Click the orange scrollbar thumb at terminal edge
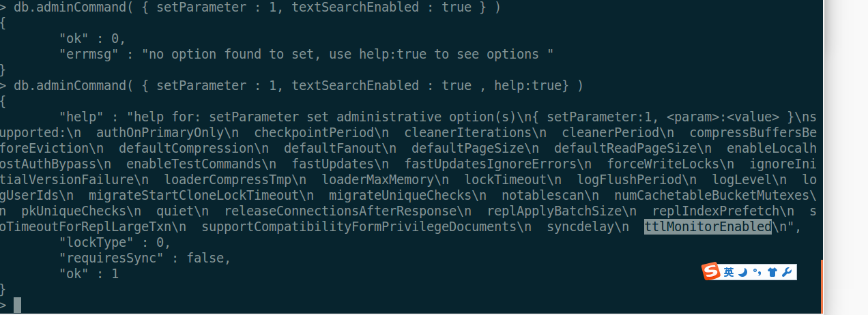868x315 pixels. (x=822, y=286)
